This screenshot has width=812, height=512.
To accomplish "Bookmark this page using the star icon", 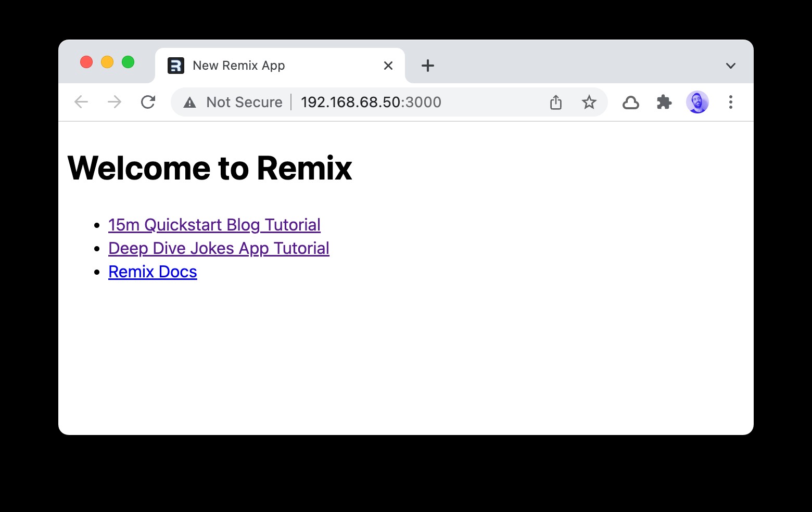I will pos(589,102).
